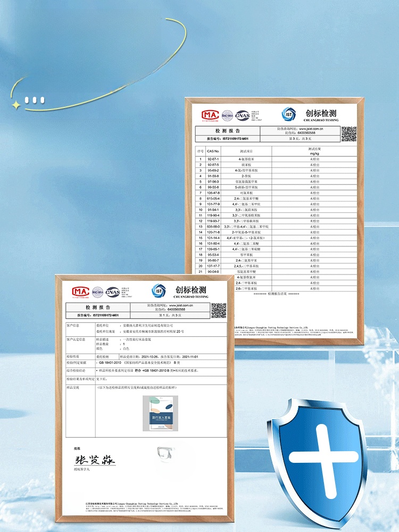Click the CAS number 120-71-8 cell

click(x=213, y=232)
